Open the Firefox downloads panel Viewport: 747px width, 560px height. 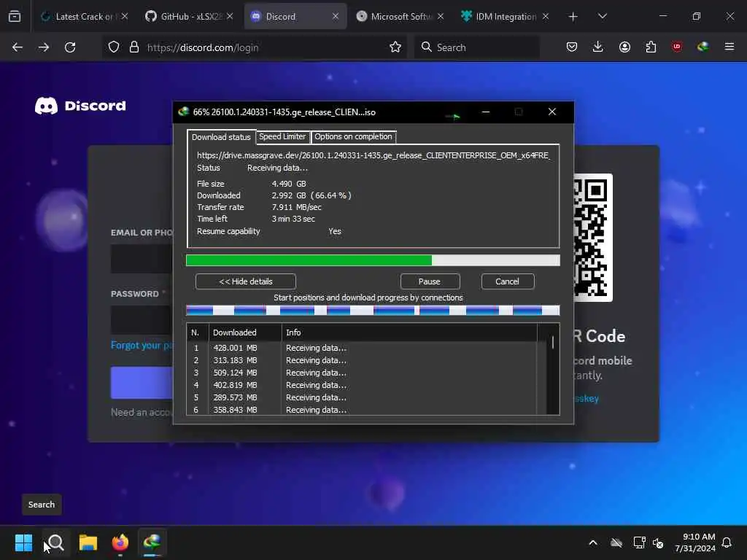coord(598,47)
